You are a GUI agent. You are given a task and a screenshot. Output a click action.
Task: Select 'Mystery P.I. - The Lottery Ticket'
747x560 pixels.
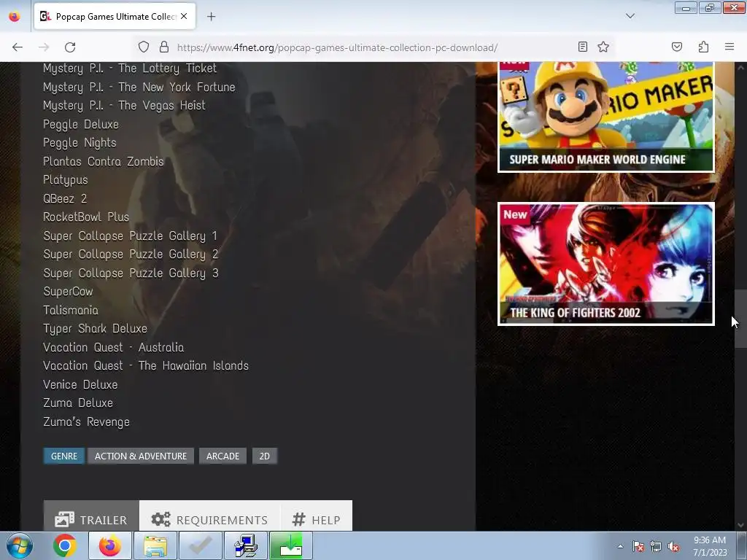130,69
